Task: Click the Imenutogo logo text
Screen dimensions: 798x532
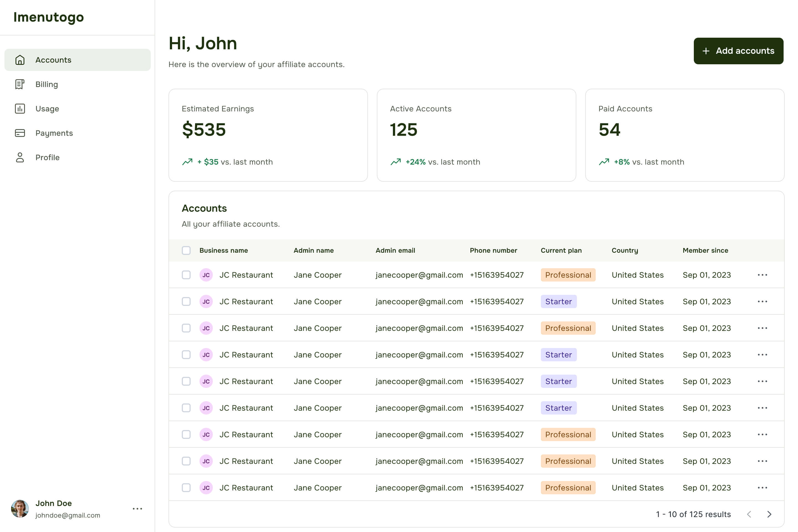Action: click(x=48, y=17)
